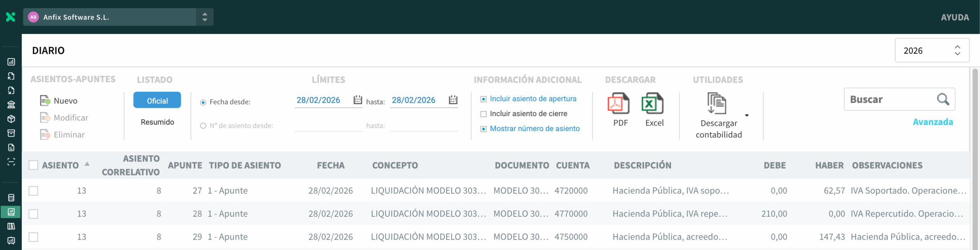Create a Nuevo asiento
Screen dimensions: 980x250
tap(59, 101)
